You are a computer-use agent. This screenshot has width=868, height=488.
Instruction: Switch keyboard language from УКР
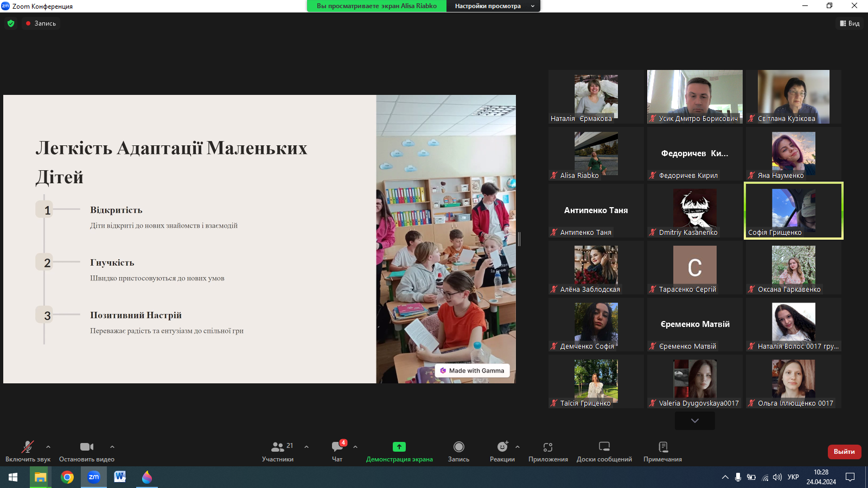(793, 477)
